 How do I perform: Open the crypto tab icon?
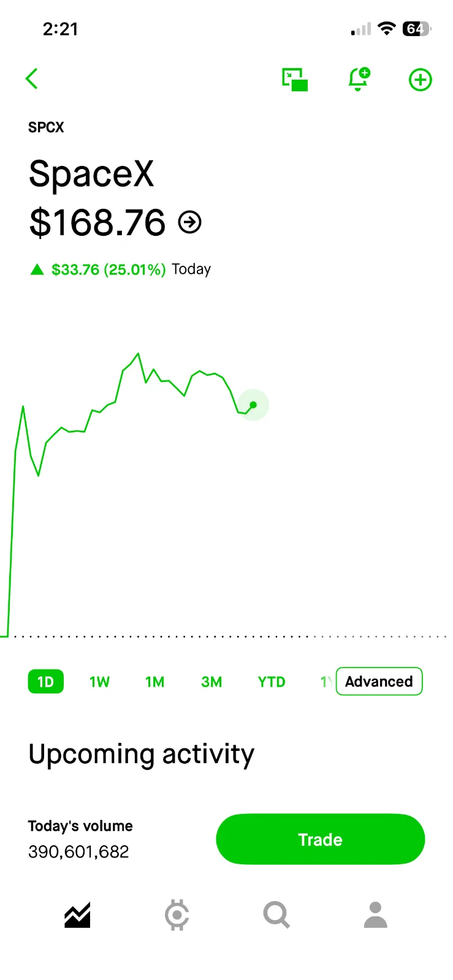click(177, 915)
